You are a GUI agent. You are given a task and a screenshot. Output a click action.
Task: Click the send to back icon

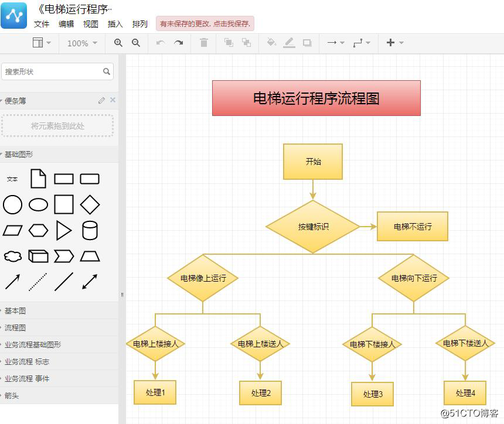coord(246,42)
